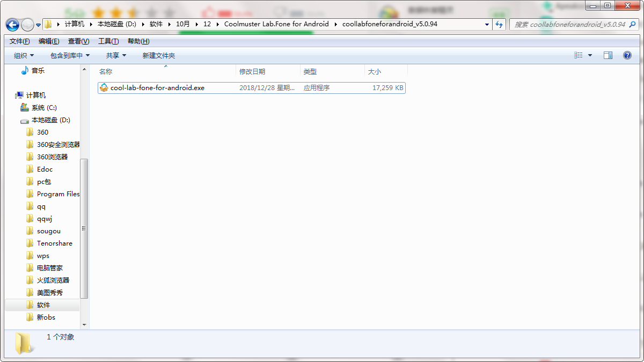
Task: Click the address bar folder icon
Action: [x=48, y=24]
